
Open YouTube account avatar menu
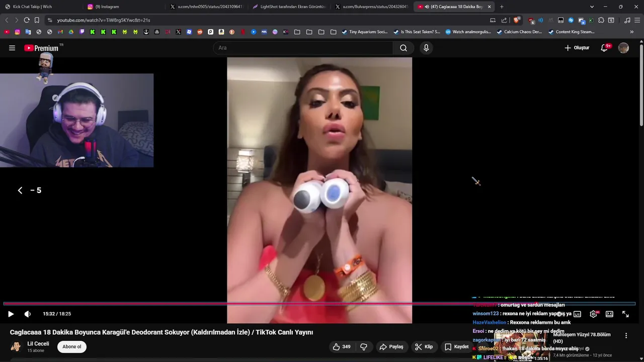tap(624, 48)
